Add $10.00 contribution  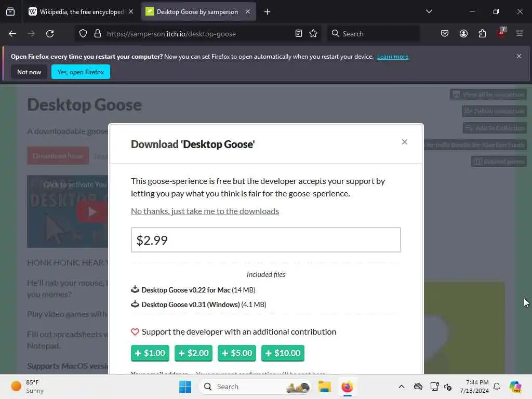[x=283, y=353]
